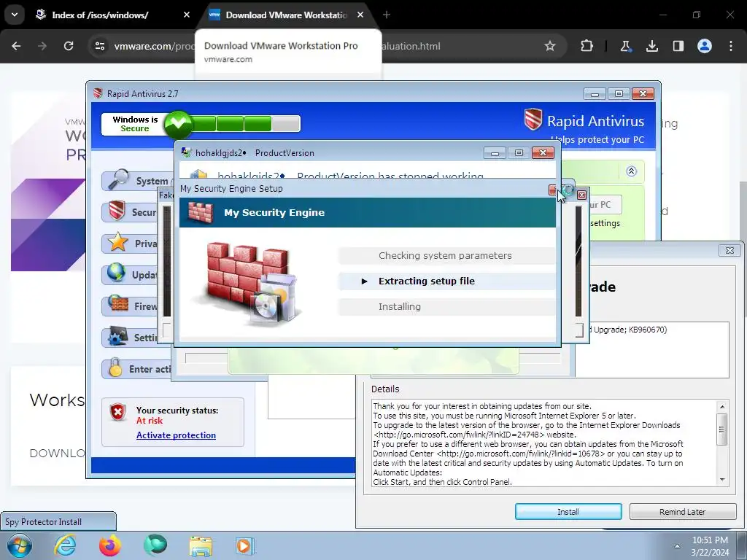This screenshot has width=747, height=560.
Task: Collapse the panel with double chevron
Action: point(631,171)
